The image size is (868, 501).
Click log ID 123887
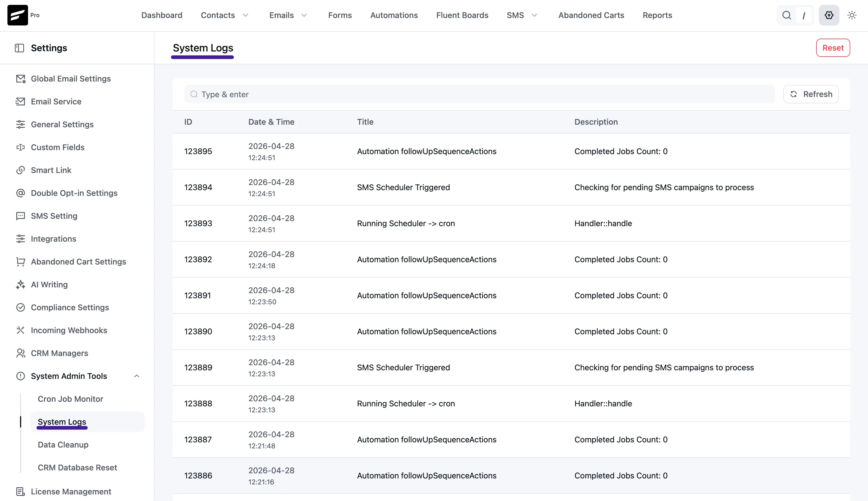[x=198, y=440]
